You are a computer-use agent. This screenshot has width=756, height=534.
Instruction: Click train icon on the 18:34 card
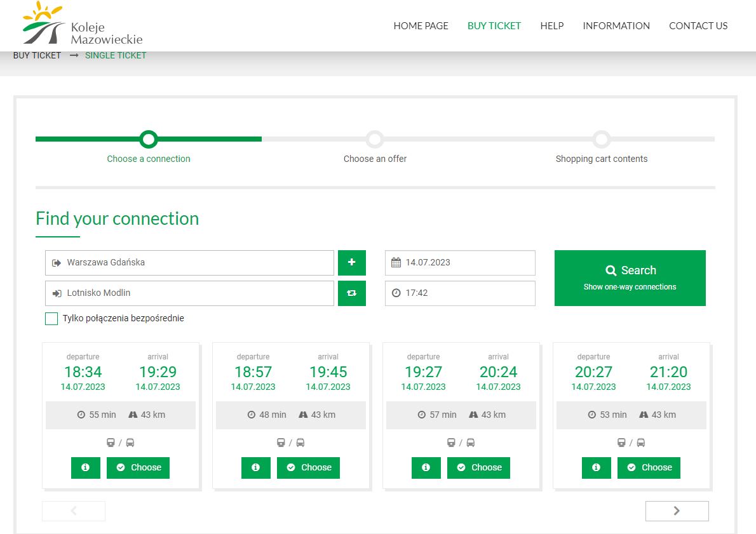pos(111,443)
